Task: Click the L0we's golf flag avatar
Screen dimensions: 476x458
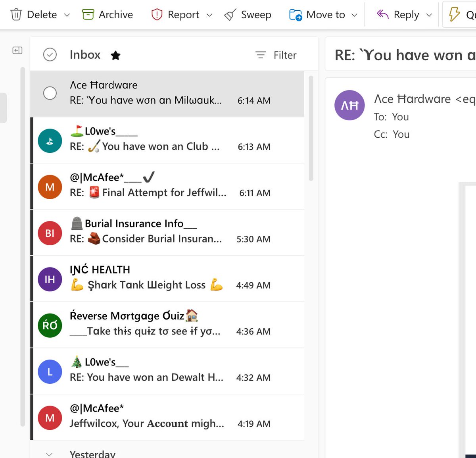Action: coord(50,141)
